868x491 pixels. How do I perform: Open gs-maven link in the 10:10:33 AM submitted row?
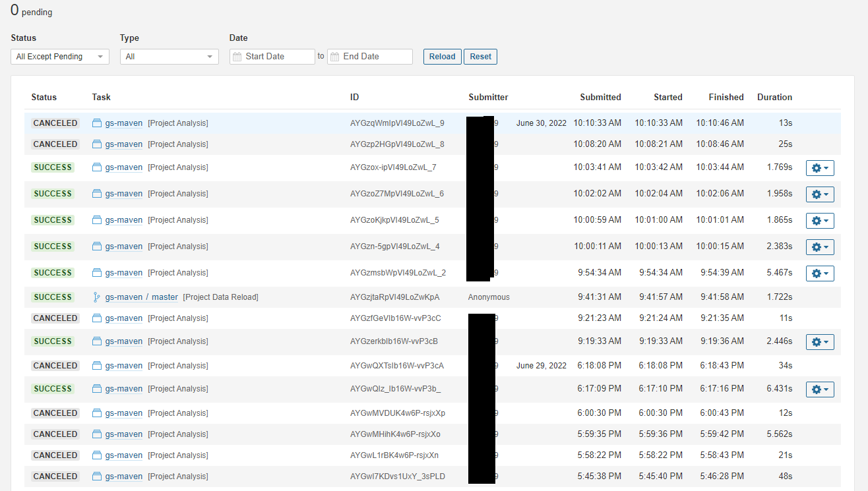point(124,123)
